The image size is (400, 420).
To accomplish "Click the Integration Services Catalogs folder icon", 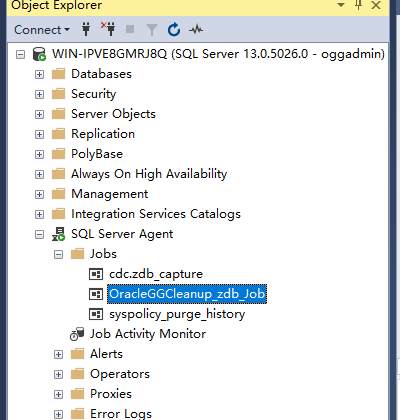I will [59, 214].
